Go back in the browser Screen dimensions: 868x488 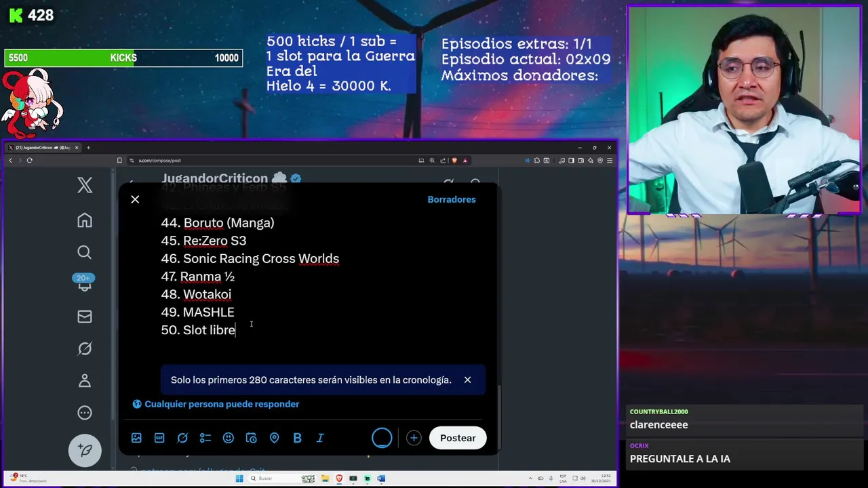point(10,161)
